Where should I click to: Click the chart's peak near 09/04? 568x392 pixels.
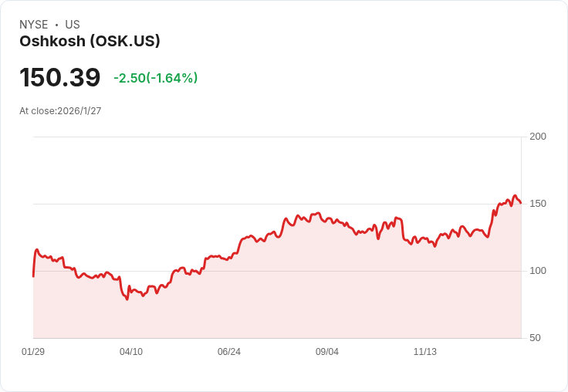(318, 213)
